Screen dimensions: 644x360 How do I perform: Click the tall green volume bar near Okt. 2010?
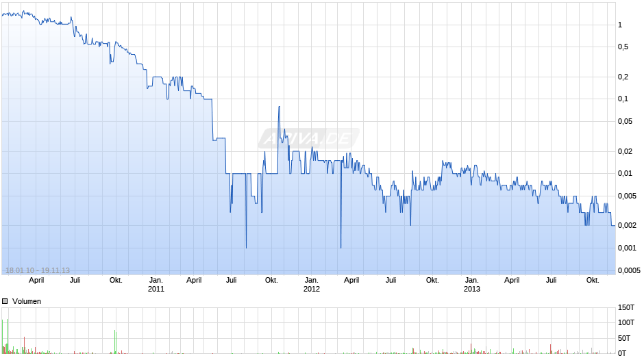pos(115,342)
